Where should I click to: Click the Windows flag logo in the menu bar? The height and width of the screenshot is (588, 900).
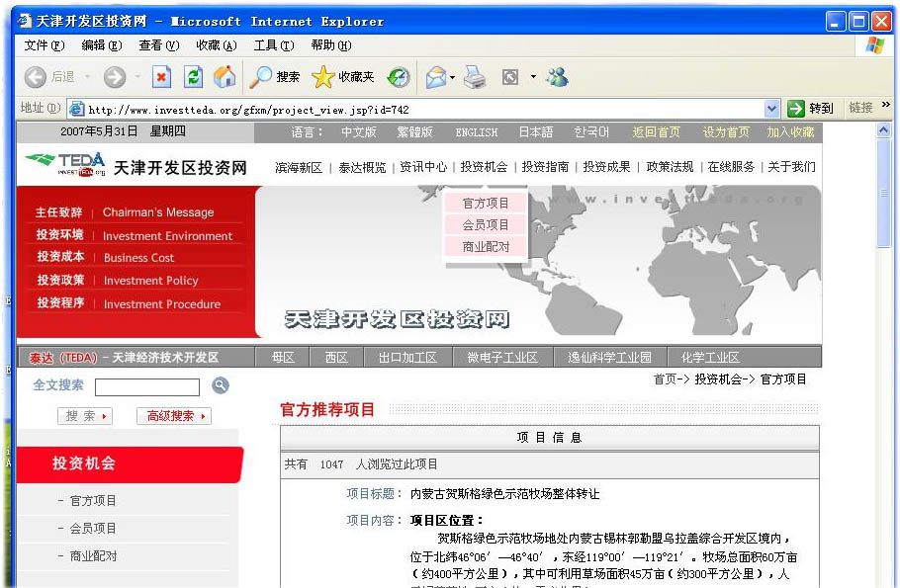[x=874, y=44]
